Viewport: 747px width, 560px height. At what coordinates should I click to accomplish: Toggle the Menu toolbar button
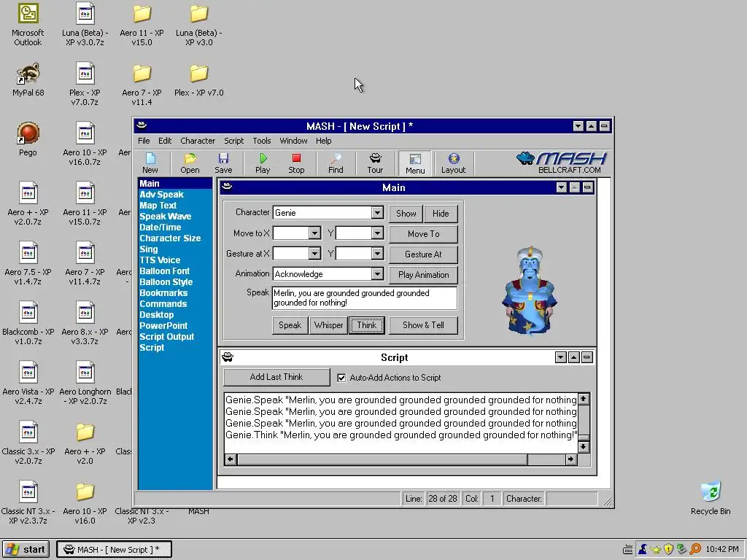(415, 163)
